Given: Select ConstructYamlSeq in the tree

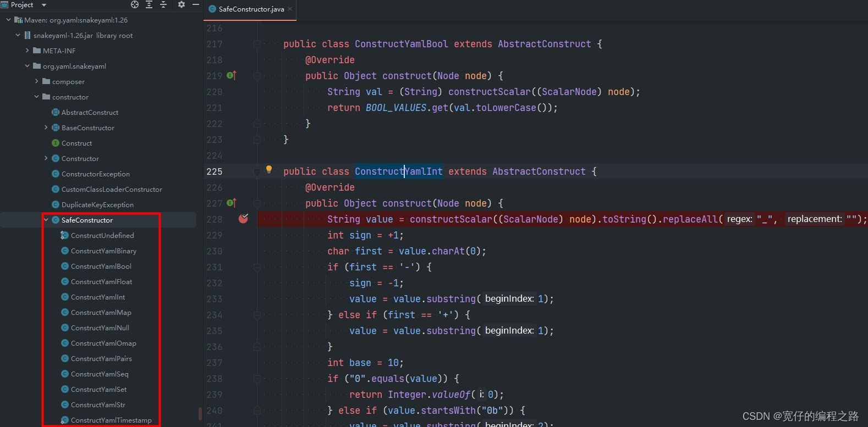Looking at the screenshot, I should (100, 374).
